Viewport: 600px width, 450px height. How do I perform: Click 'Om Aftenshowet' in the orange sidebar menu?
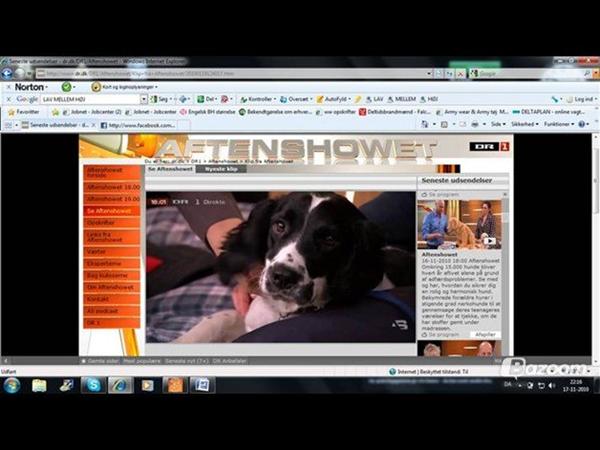tap(112, 287)
